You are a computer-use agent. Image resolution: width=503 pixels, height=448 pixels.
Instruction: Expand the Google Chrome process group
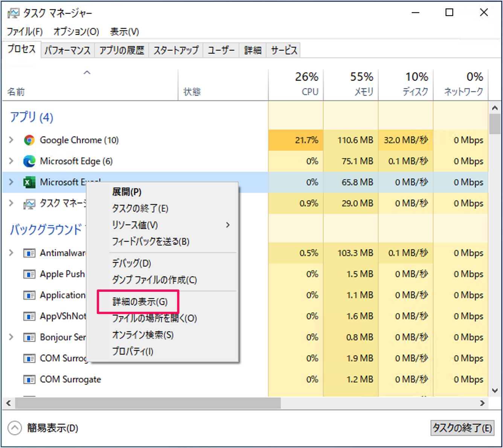(11, 140)
